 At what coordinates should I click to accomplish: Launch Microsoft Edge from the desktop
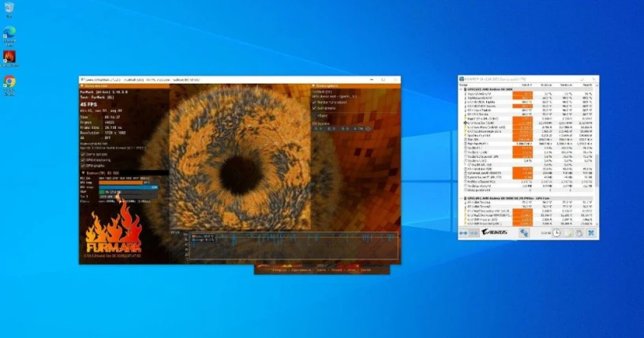9,32
